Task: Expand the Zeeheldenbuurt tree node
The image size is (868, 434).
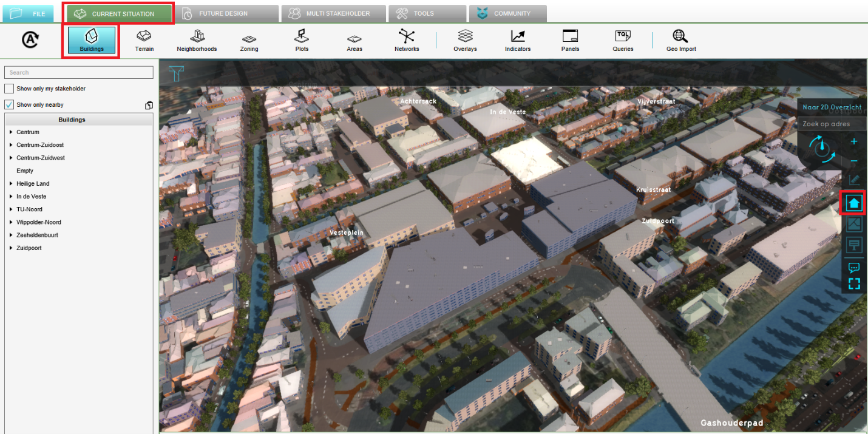Action: click(x=11, y=235)
